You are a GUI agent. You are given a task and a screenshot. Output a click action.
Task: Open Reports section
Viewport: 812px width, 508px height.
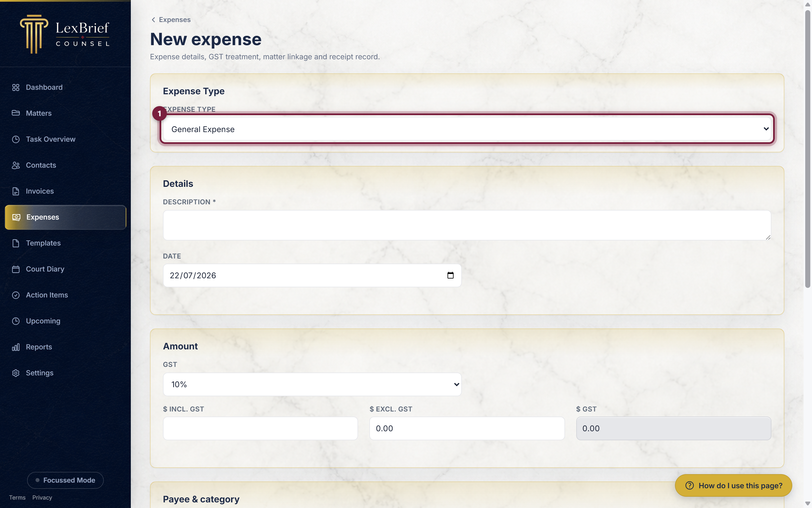tap(65, 347)
